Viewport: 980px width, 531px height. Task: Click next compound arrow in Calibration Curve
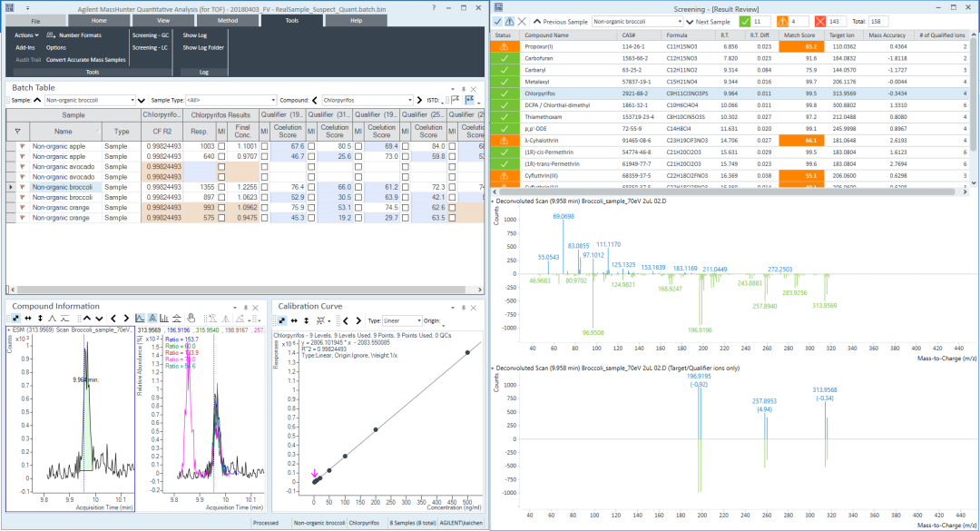(358, 320)
